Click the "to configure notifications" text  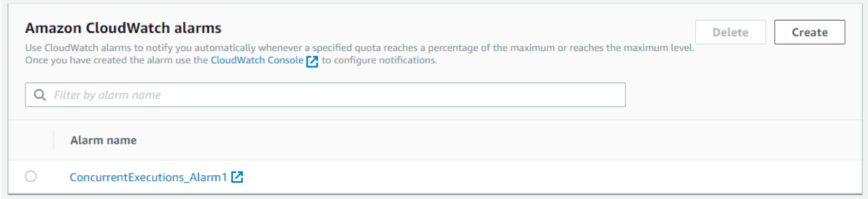[x=379, y=60]
